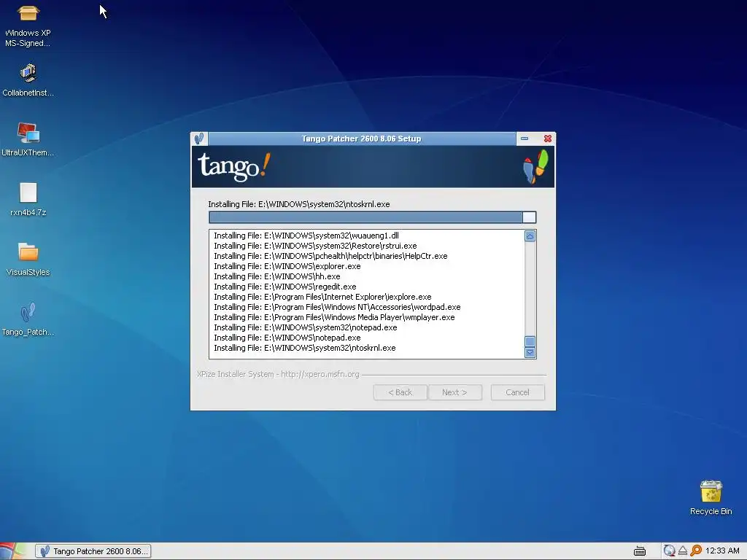Select the hh.exe log line

click(276, 276)
